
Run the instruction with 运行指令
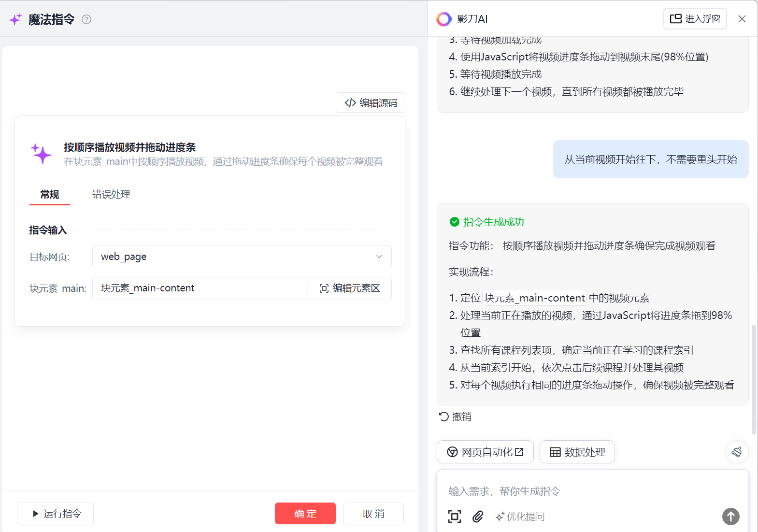pyautogui.click(x=56, y=513)
